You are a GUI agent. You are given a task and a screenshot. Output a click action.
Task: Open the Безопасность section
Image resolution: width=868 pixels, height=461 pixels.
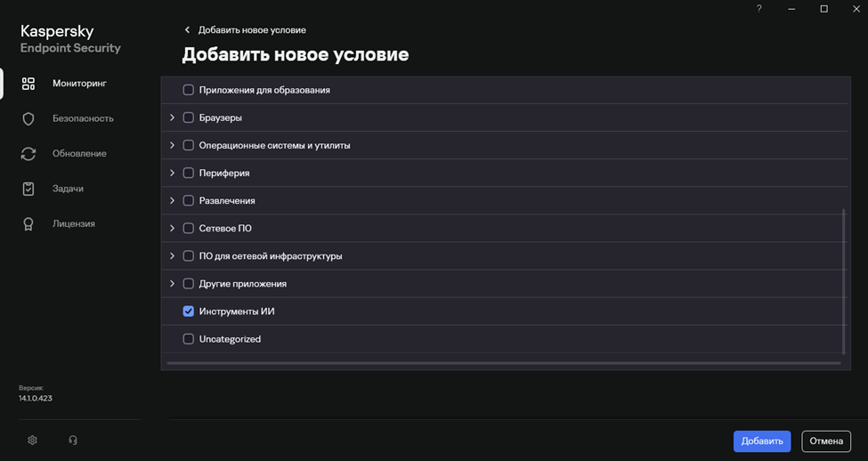point(83,118)
